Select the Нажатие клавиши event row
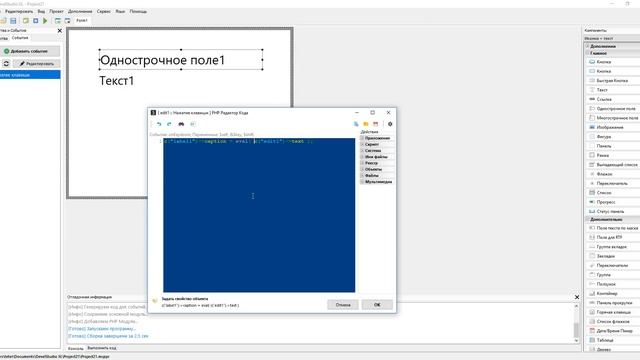This screenshot has width=640, height=360. [30, 75]
